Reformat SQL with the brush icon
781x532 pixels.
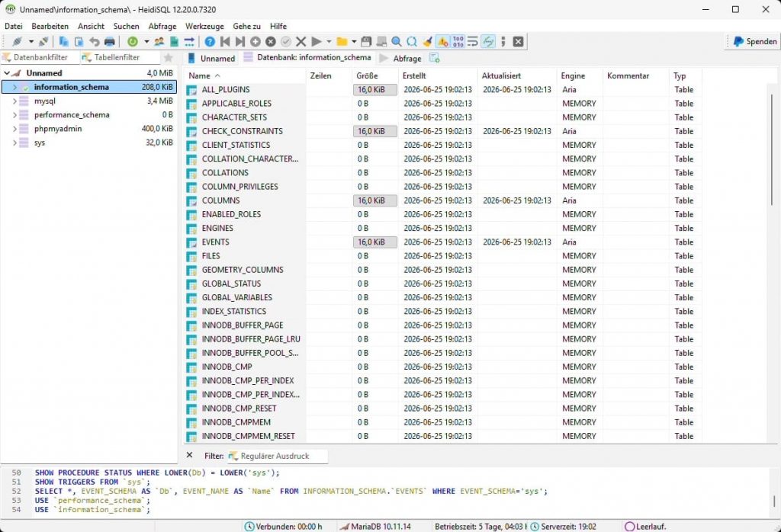(427, 42)
